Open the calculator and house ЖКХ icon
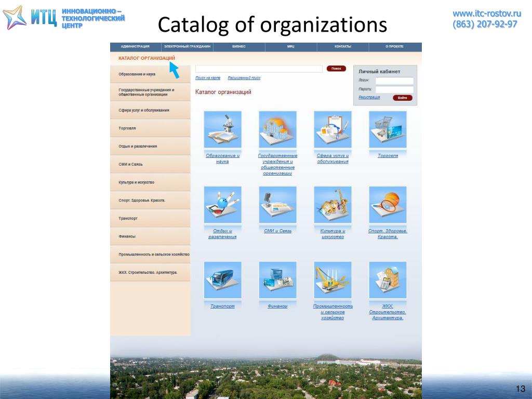Viewport: 532px width, 399px height. pos(388,280)
